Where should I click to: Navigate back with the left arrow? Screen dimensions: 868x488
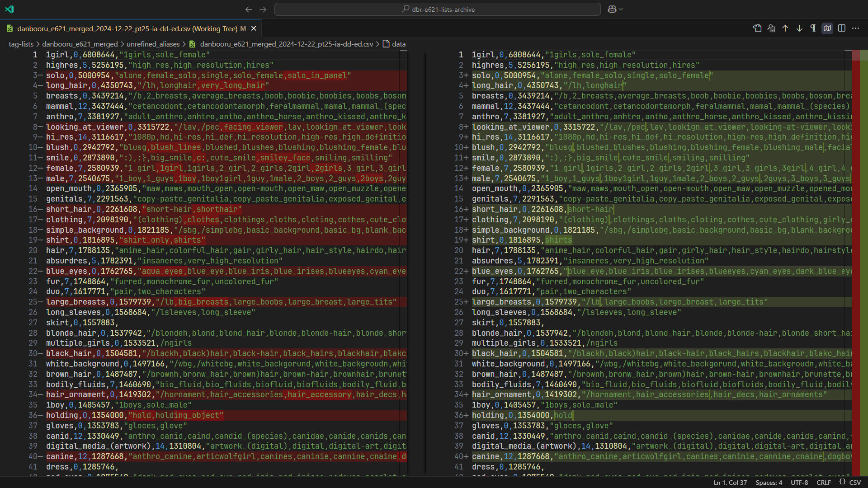[249, 9]
